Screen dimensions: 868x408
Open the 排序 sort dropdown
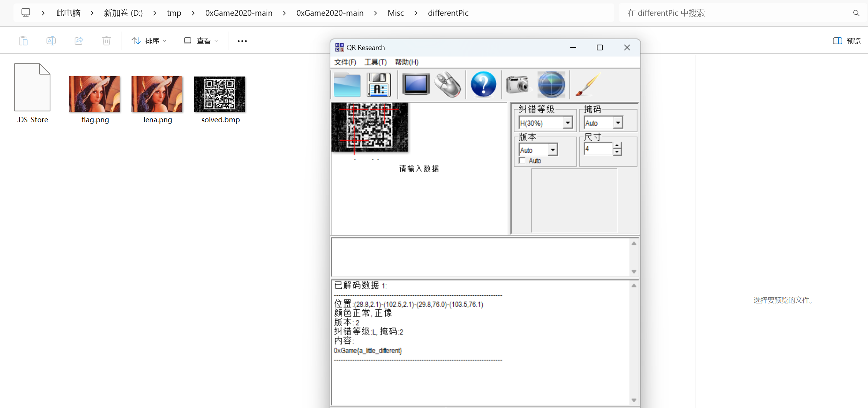(x=149, y=41)
